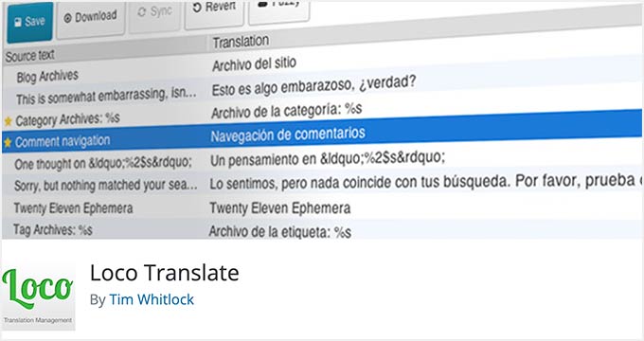Image resolution: width=644 pixels, height=341 pixels.
Task: Select 'Sorry, but nothing matched' source row
Action: pyautogui.click(x=105, y=186)
